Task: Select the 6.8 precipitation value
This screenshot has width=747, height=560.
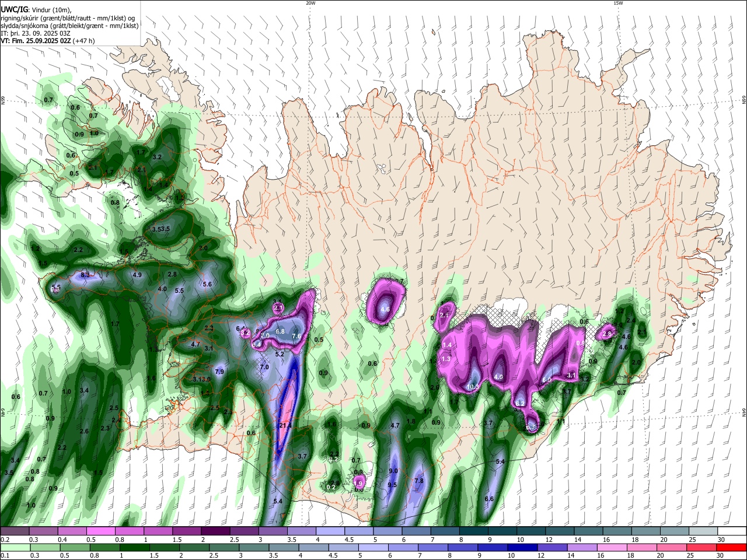Action: (x=280, y=331)
